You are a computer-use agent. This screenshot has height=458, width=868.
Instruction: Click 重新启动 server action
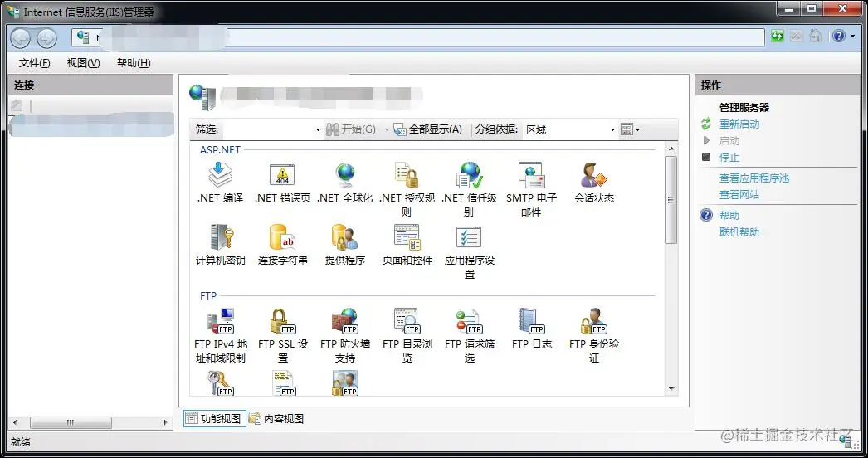click(739, 124)
